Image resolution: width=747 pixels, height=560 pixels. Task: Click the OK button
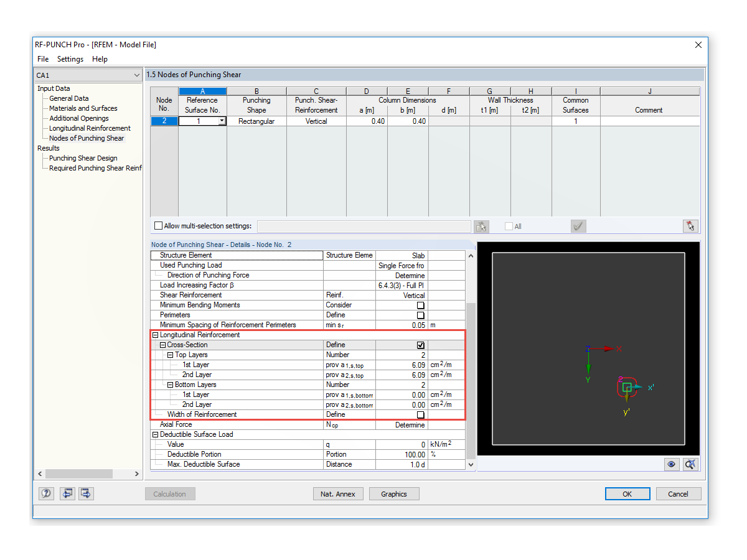[x=627, y=494]
